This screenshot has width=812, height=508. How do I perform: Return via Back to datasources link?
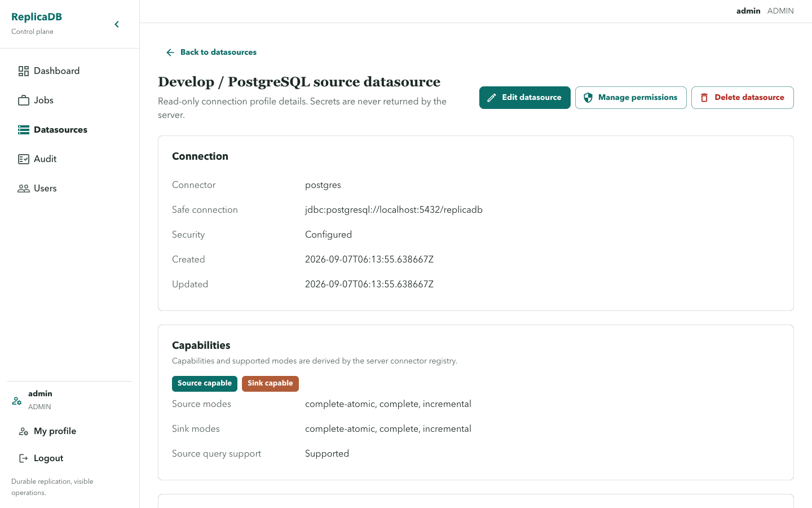[211, 52]
